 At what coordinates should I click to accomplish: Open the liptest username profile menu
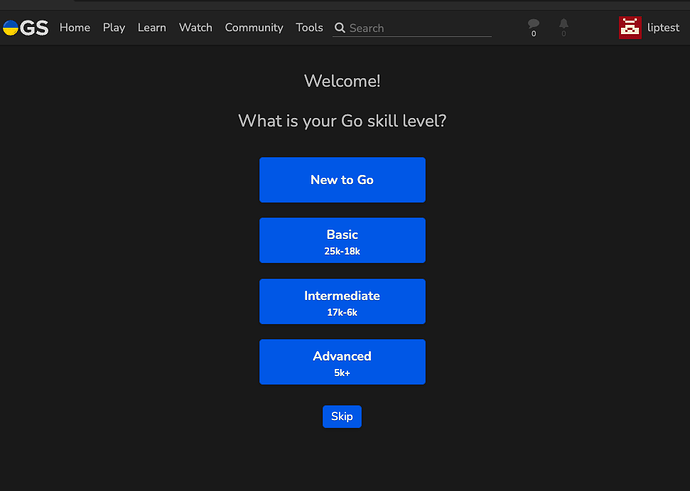tap(663, 28)
